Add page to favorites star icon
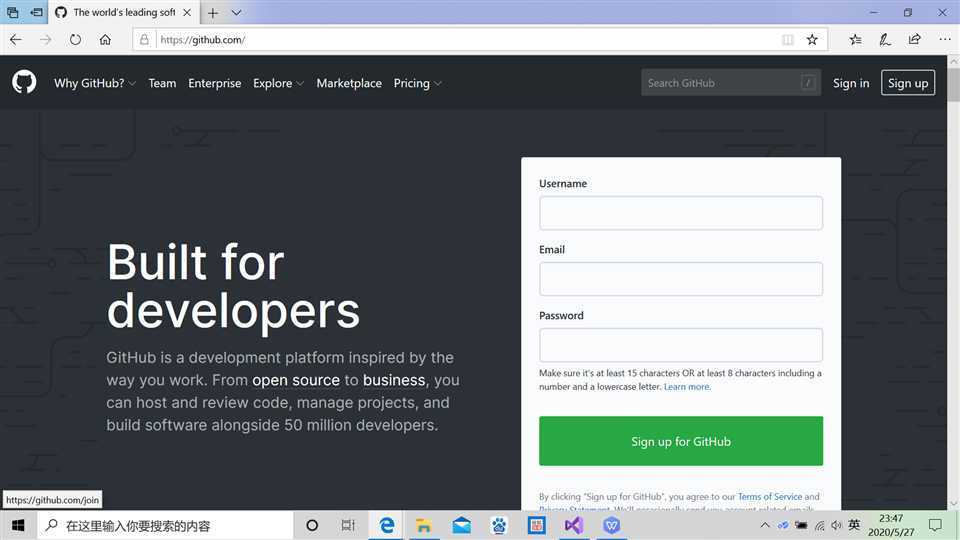Image resolution: width=960 pixels, height=540 pixels. (x=812, y=40)
